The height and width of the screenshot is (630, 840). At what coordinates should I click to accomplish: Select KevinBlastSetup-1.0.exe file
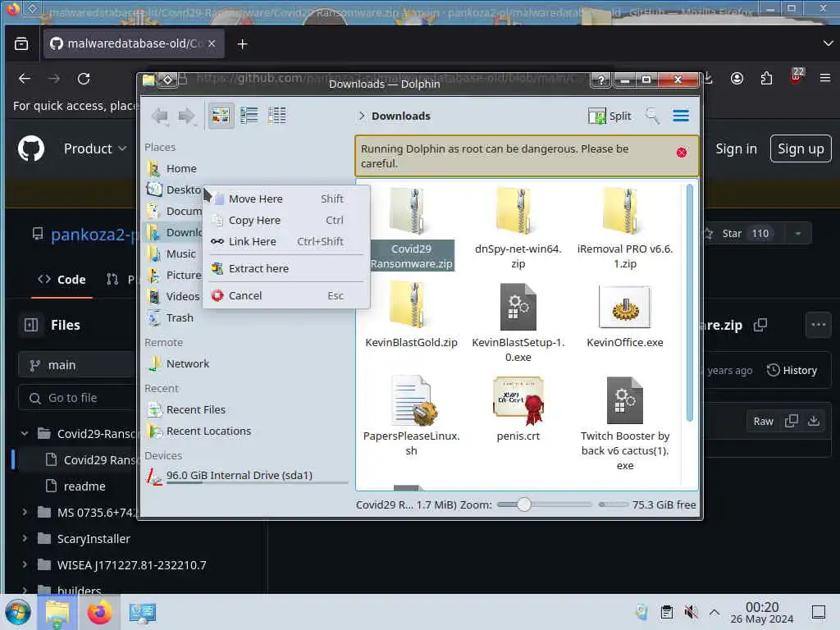click(x=518, y=323)
